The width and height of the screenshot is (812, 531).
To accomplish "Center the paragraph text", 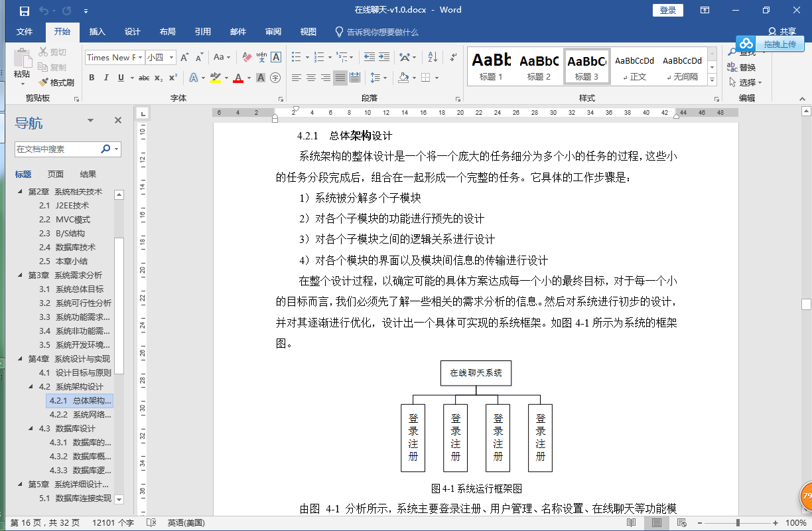I will click(311, 78).
